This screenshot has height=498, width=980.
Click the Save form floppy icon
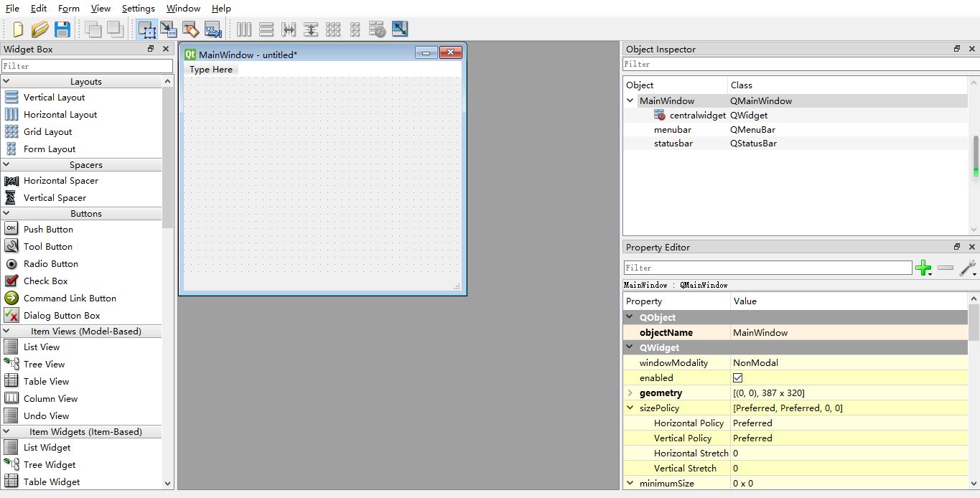pyautogui.click(x=62, y=29)
